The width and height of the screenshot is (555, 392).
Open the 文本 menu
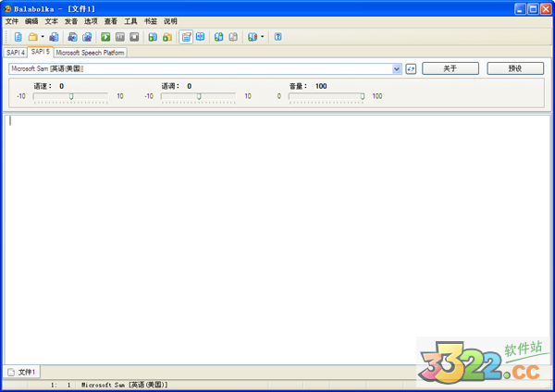click(x=51, y=21)
